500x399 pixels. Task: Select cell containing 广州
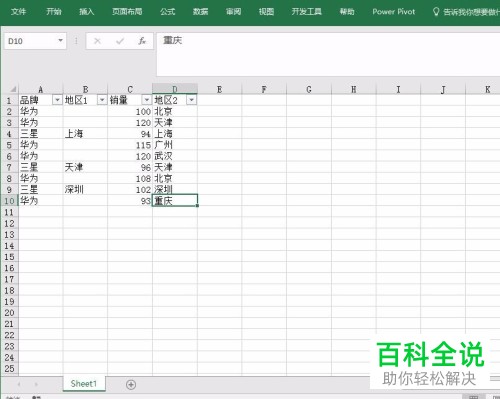[175, 145]
